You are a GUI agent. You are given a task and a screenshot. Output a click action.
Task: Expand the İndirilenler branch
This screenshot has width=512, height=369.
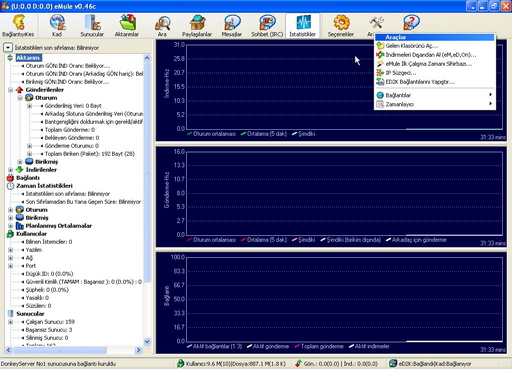pyautogui.click(x=10, y=170)
